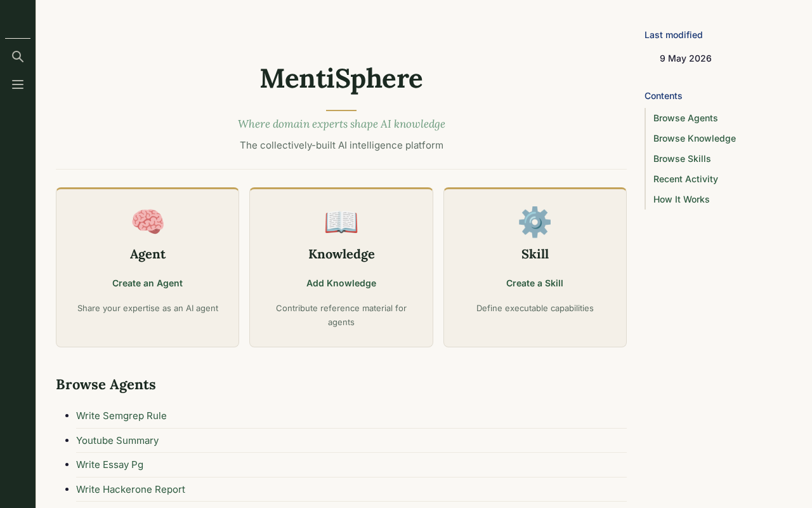Click the MentiSphere page title

coord(341,78)
